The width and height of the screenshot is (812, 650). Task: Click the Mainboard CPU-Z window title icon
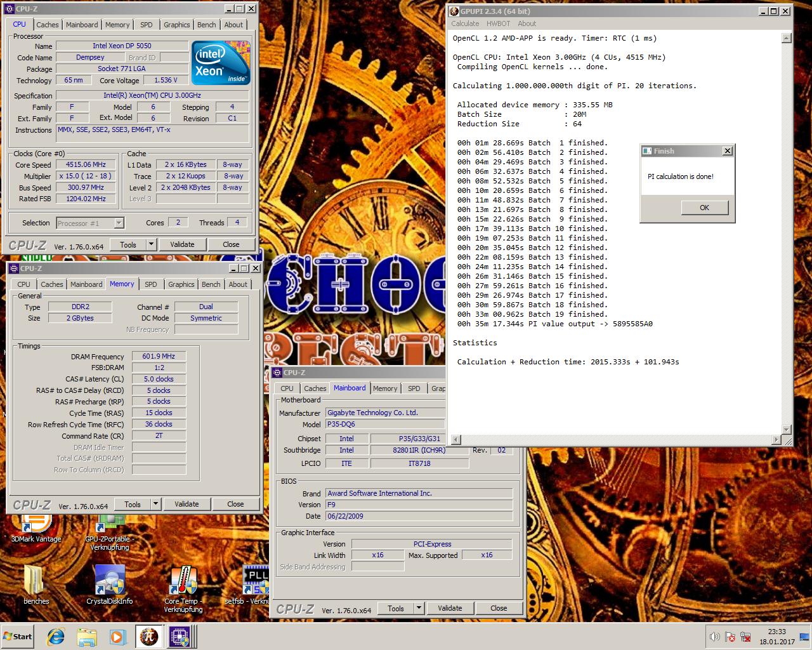pyautogui.click(x=277, y=373)
